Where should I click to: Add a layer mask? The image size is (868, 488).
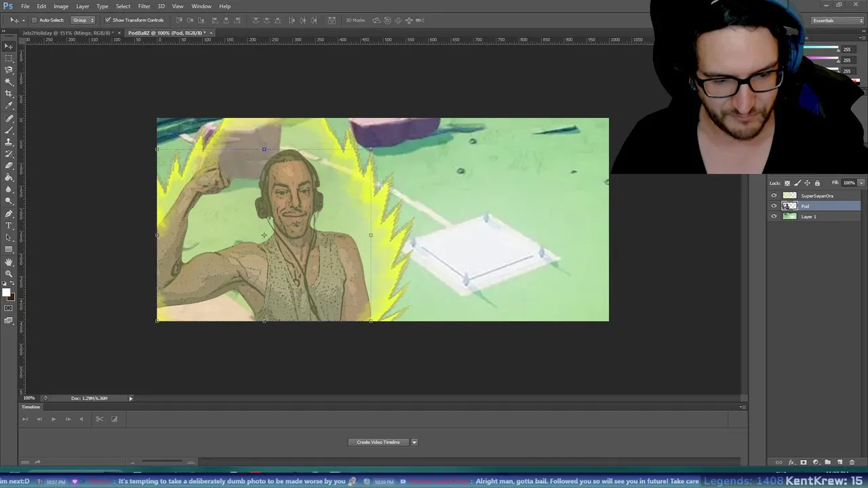tap(804, 462)
